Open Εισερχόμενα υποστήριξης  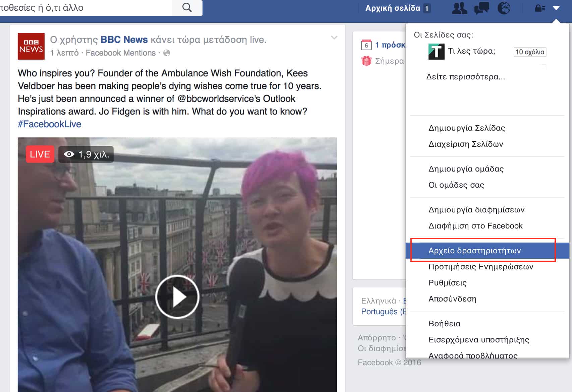point(479,340)
